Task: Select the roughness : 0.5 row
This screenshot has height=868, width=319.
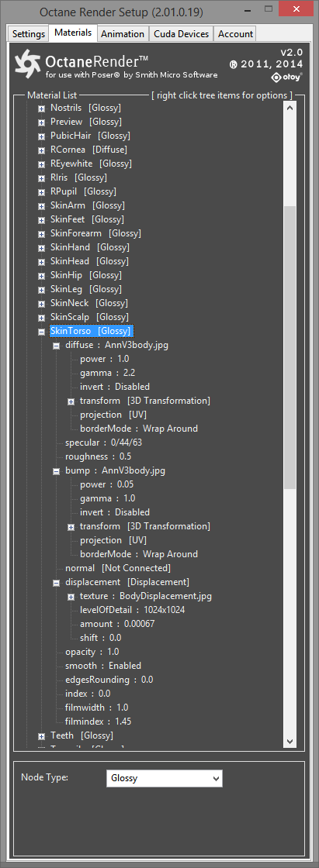Action: coord(99,456)
